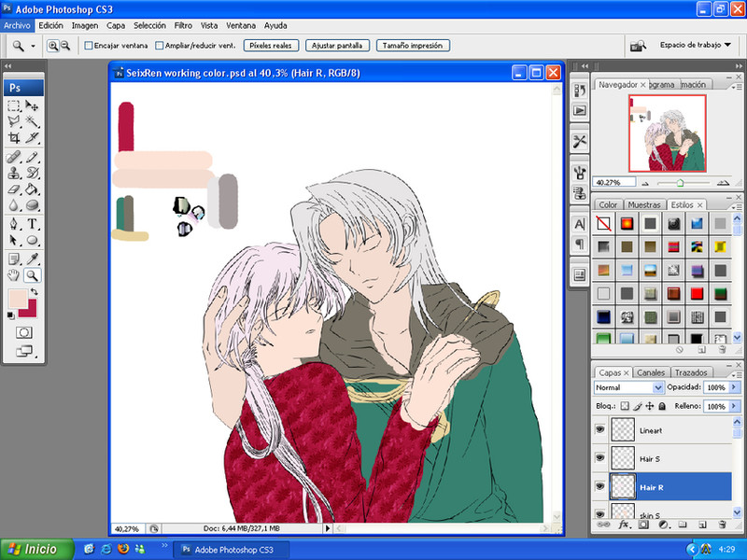The height and width of the screenshot is (560, 747).
Task: Open the Estilos panel options menu
Action: pyautogui.click(x=737, y=206)
